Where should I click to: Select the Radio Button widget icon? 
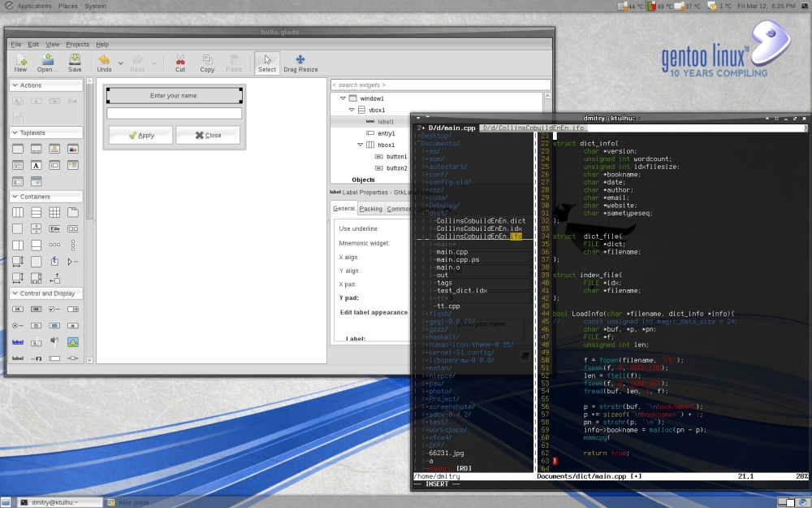click(x=18, y=326)
